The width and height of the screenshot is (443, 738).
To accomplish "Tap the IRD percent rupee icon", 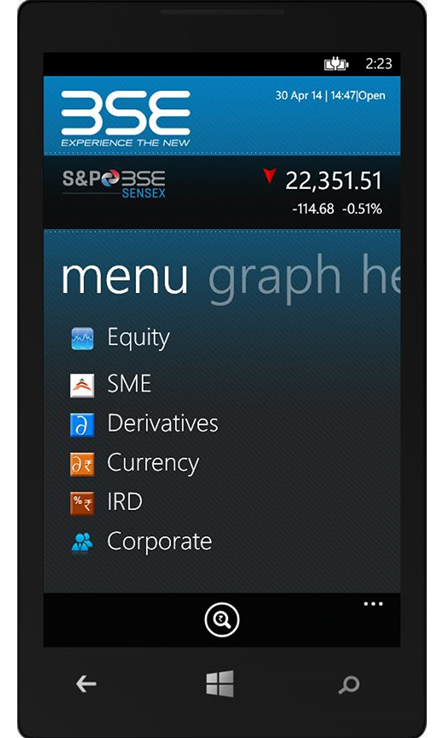I will [x=82, y=504].
